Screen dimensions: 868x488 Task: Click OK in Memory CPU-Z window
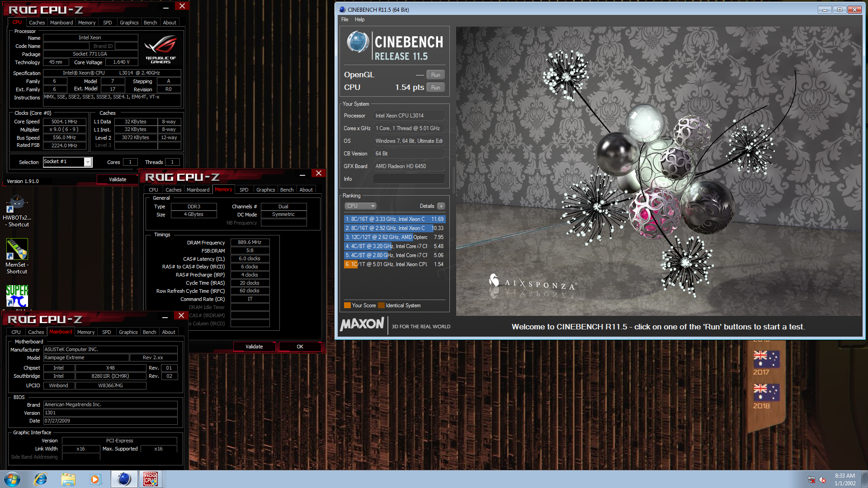tap(300, 347)
